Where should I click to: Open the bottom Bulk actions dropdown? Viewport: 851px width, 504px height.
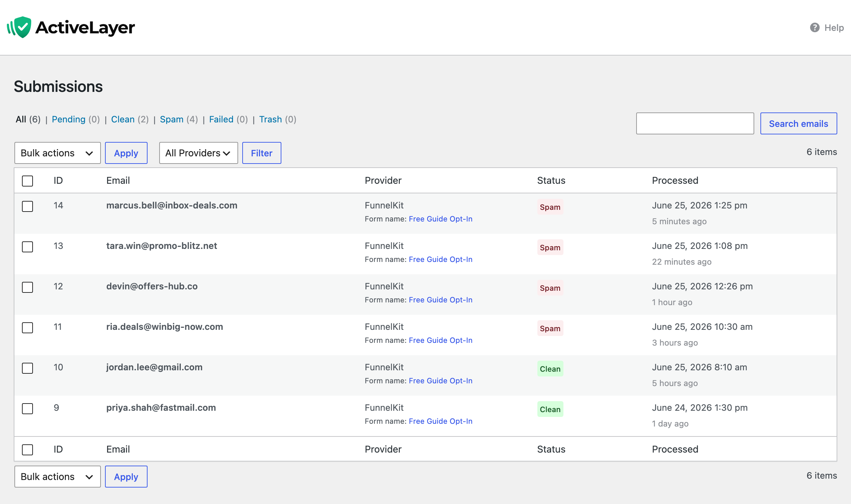57,477
